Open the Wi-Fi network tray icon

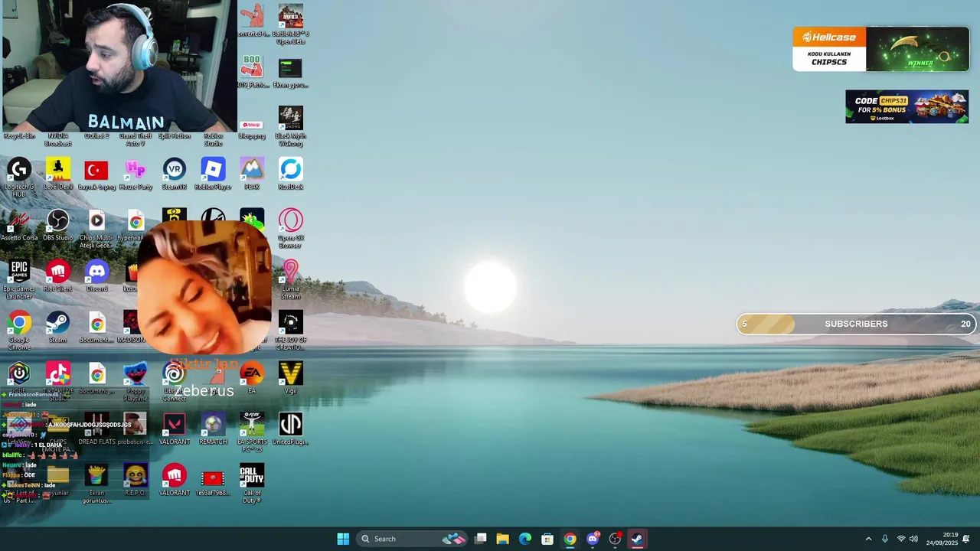pos(901,539)
